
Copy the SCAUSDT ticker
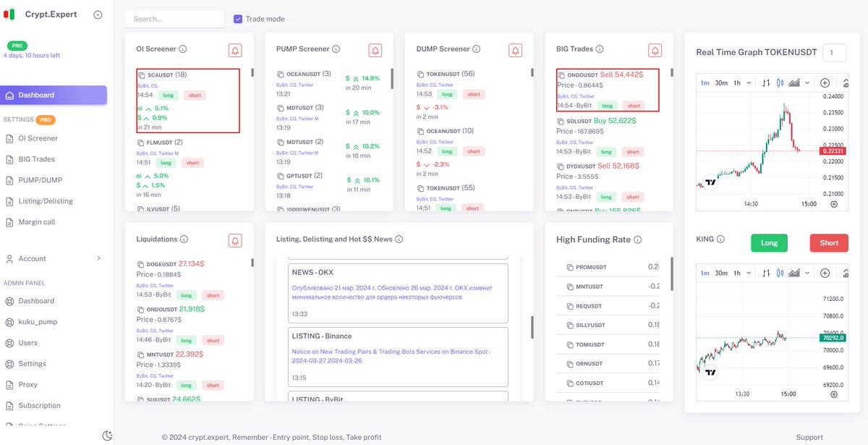tap(142, 75)
